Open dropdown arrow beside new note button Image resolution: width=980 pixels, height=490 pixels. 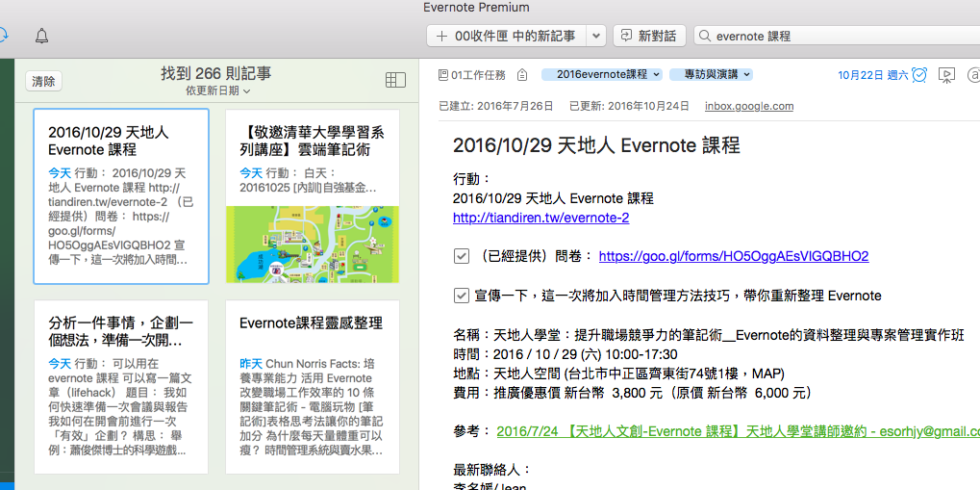tap(596, 36)
